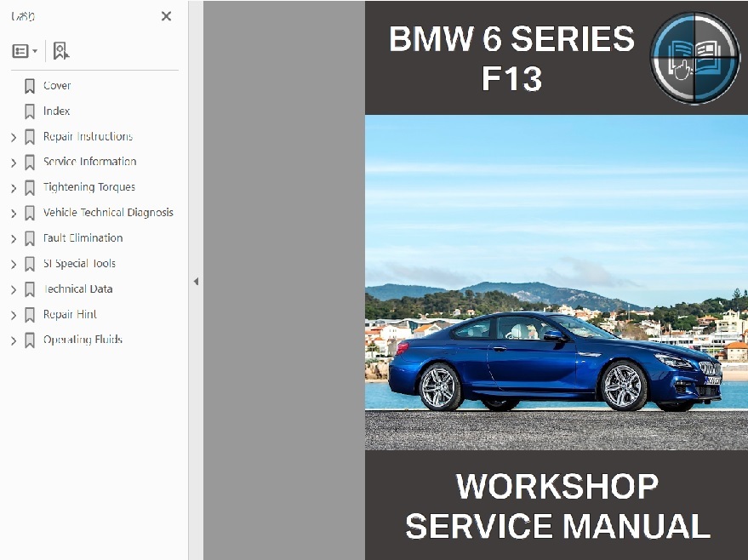Click the WORKSHOP SERVICE MANUAL heading
This screenshot has width=748, height=560.
click(557, 506)
